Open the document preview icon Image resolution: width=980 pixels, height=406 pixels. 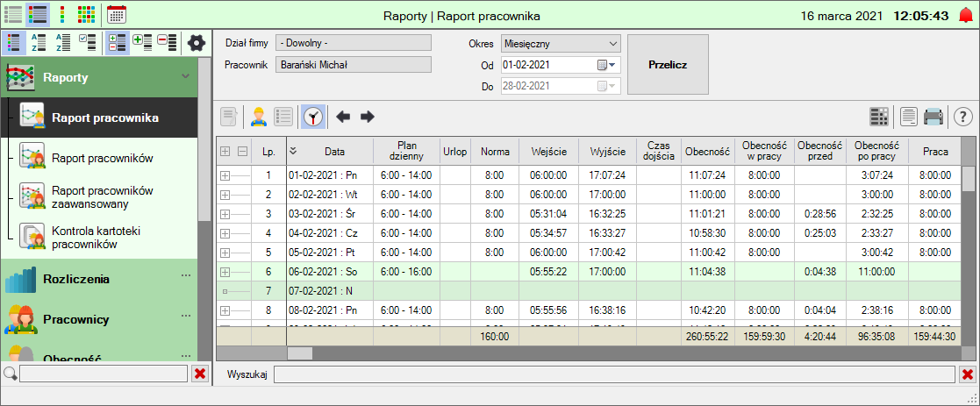click(909, 116)
